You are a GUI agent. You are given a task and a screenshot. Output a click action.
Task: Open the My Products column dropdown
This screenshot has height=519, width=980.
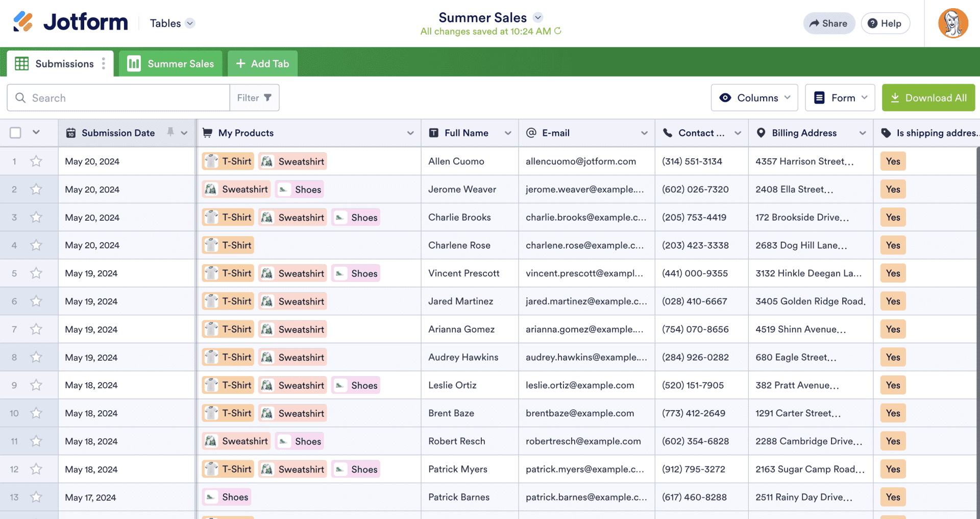[410, 133]
